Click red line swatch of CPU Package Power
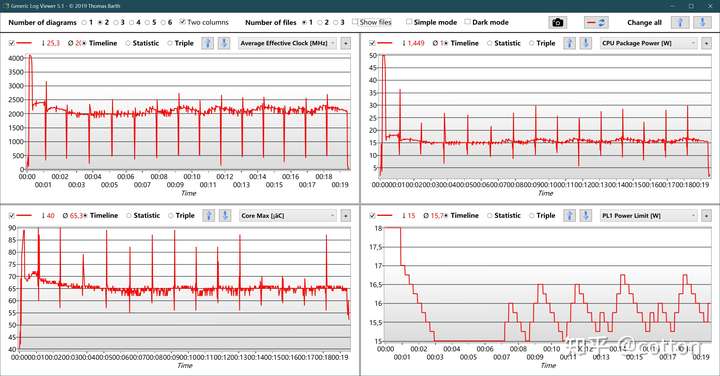720x376 pixels. [x=385, y=43]
